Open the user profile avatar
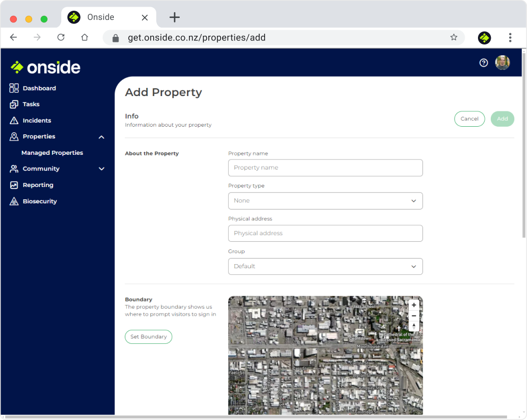Screen dimensions: 527x420 click(502, 62)
